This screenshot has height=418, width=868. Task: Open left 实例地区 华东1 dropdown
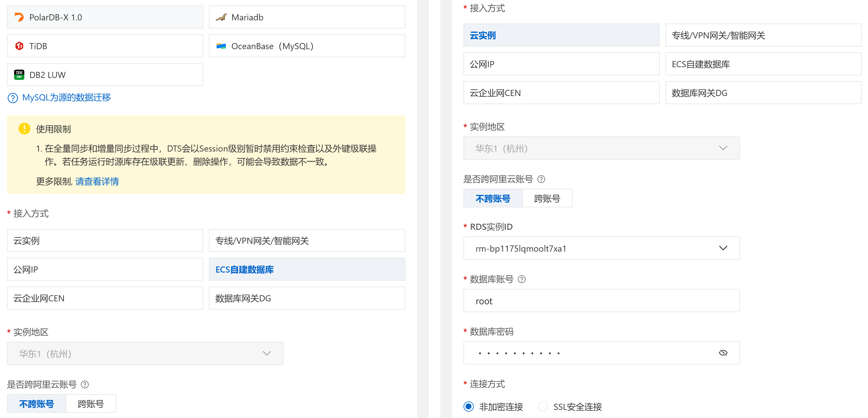(x=145, y=354)
